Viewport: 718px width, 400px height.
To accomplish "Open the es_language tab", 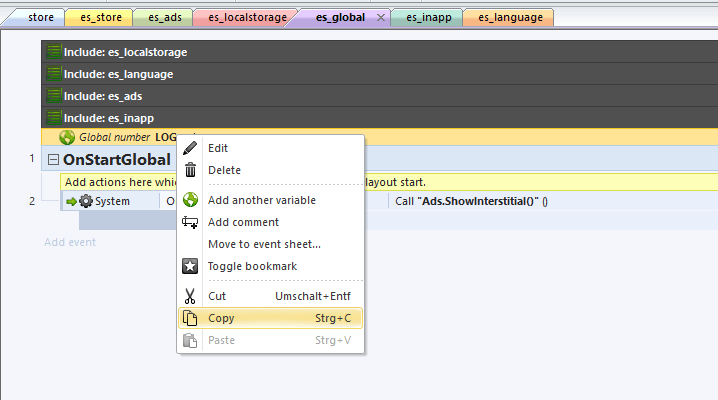I will point(509,17).
